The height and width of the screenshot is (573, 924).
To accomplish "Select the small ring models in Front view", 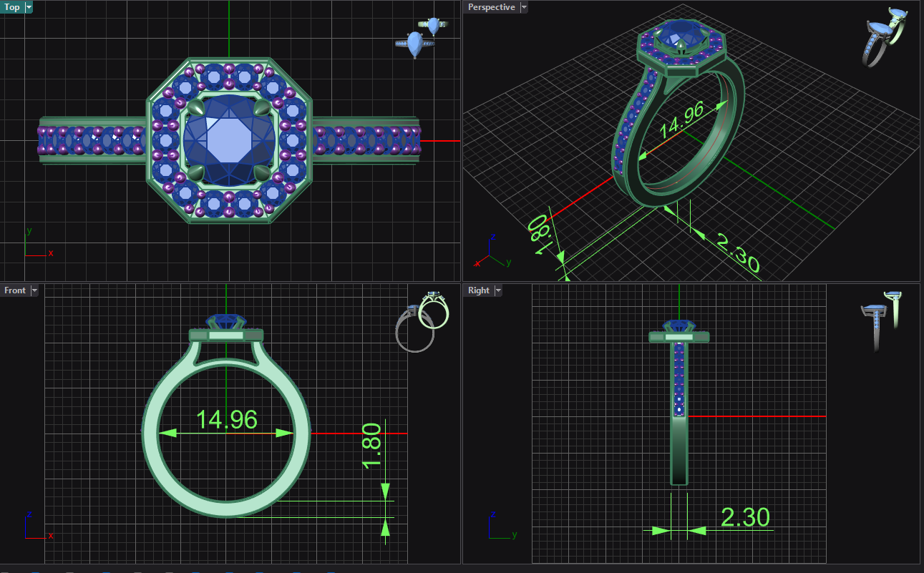I will (x=422, y=320).
